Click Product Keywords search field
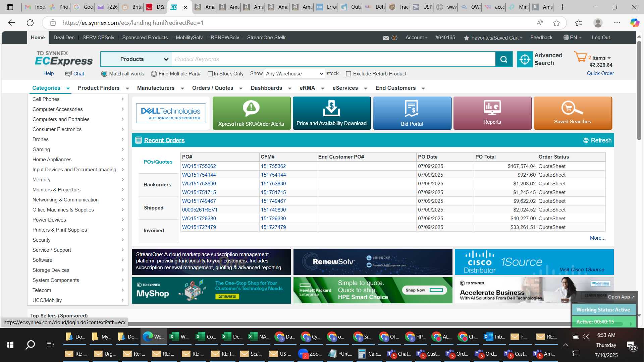 pyautogui.click(x=333, y=59)
